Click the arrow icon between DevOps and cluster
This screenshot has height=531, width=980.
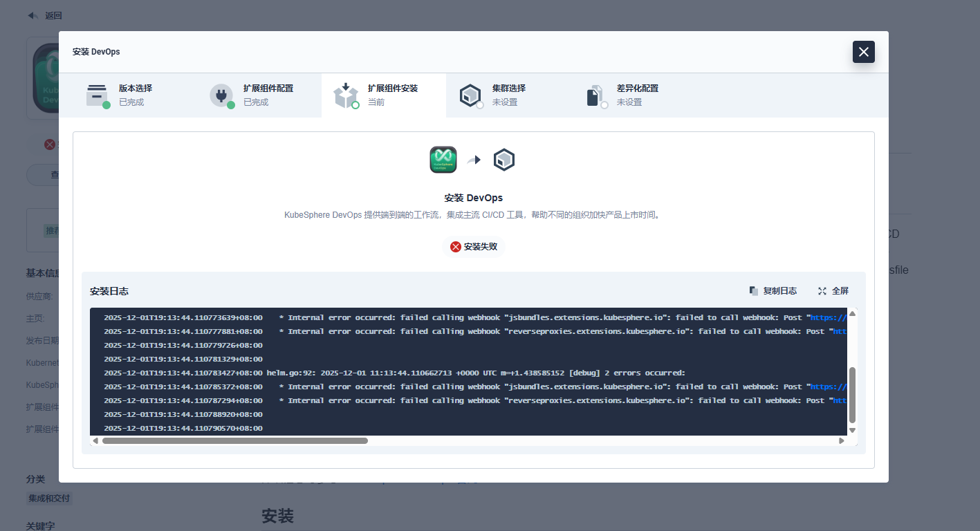pos(474,160)
